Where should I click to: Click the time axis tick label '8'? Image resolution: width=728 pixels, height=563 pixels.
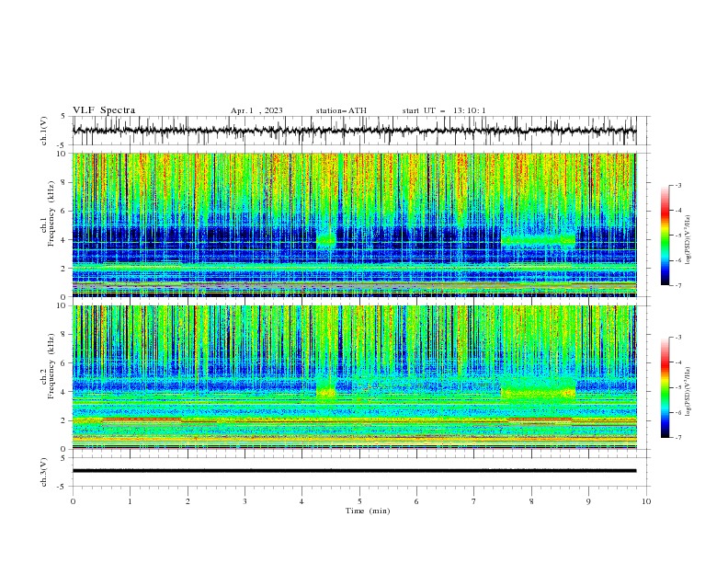531,501
